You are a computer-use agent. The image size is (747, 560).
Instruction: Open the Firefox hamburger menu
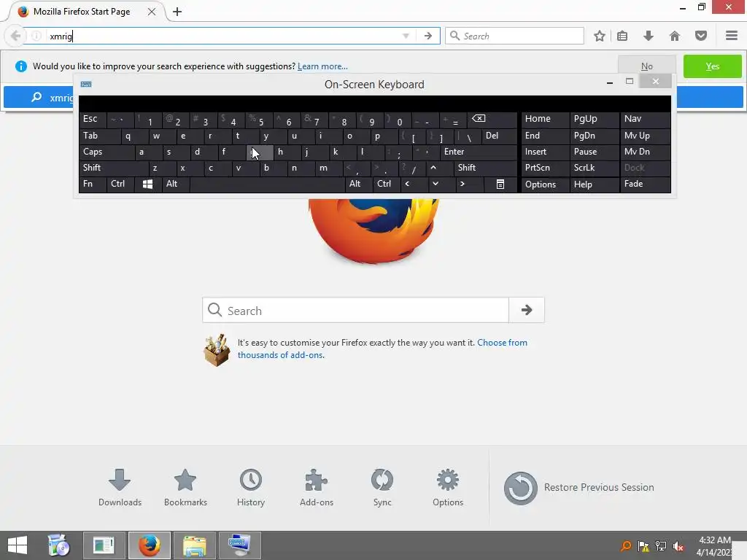click(732, 36)
